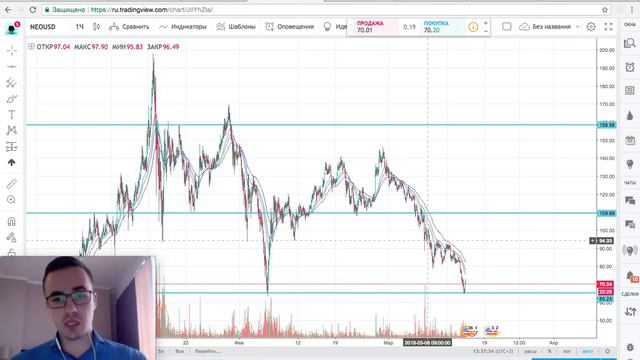640x360 pixels.
Task: Toggle the лог logarithmic scale
Action: pyautogui.click(x=567, y=351)
